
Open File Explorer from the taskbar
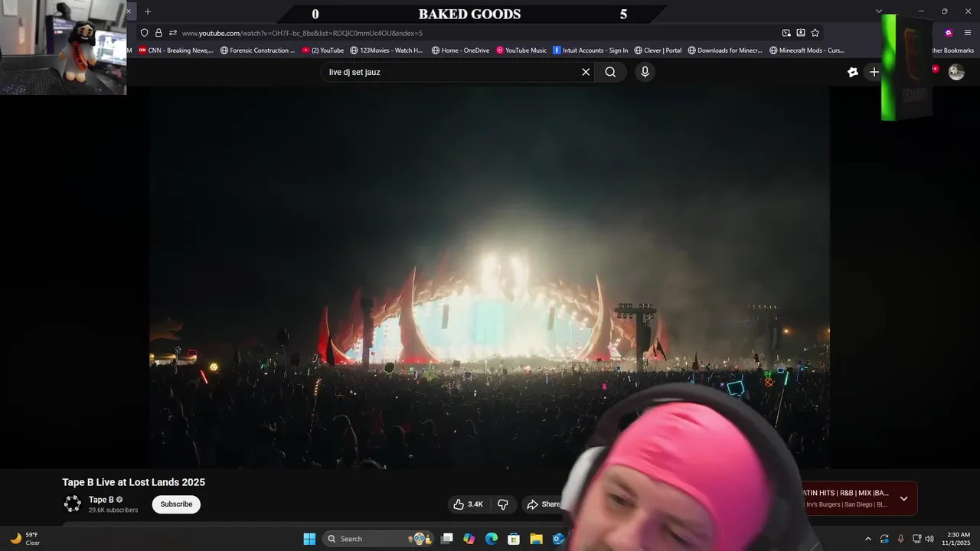(x=536, y=539)
